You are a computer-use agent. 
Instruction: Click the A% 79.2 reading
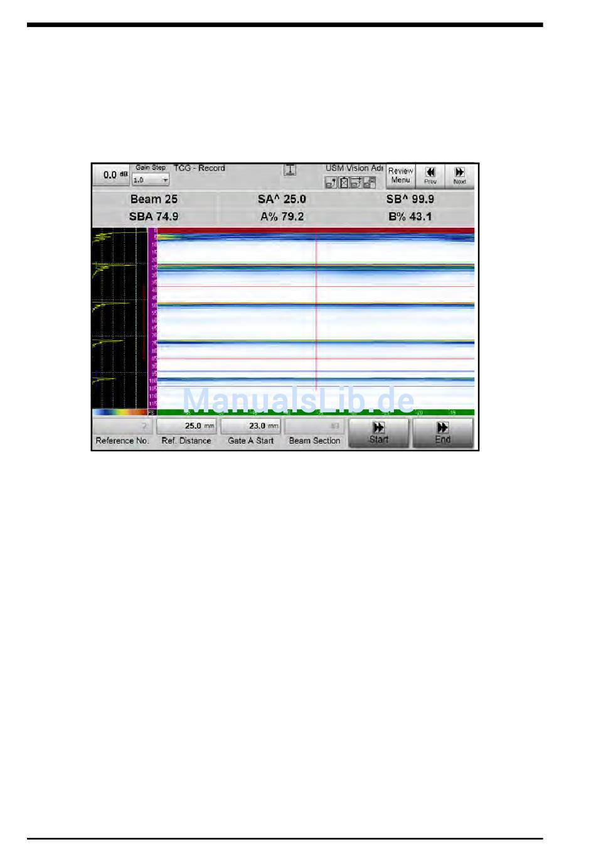(282, 217)
